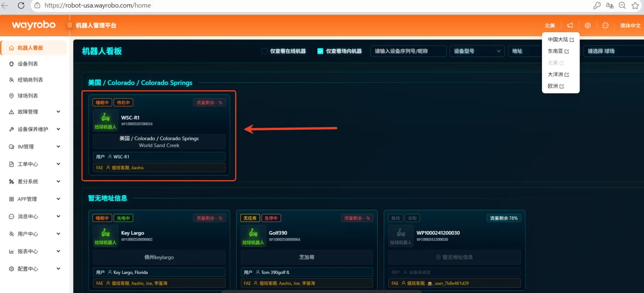The height and width of the screenshot is (293, 644).
Task: Open 简体中文 language selector
Action: [630, 25]
